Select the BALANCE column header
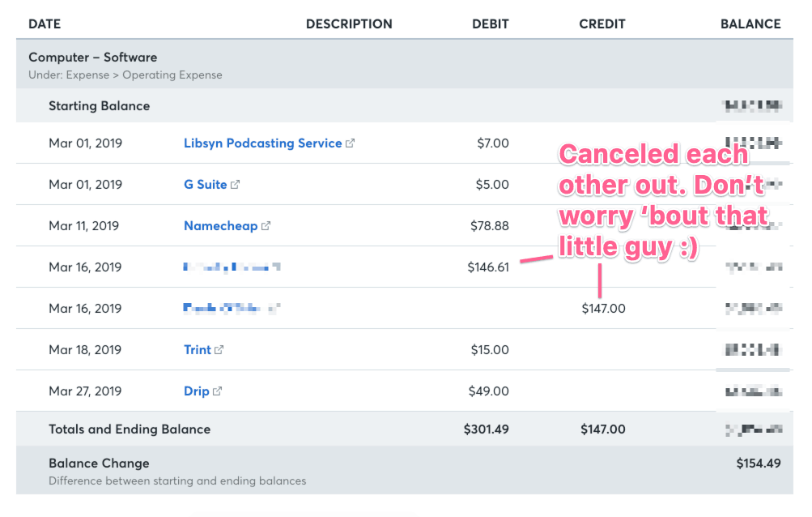The width and height of the screenshot is (812, 517). pos(750,23)
